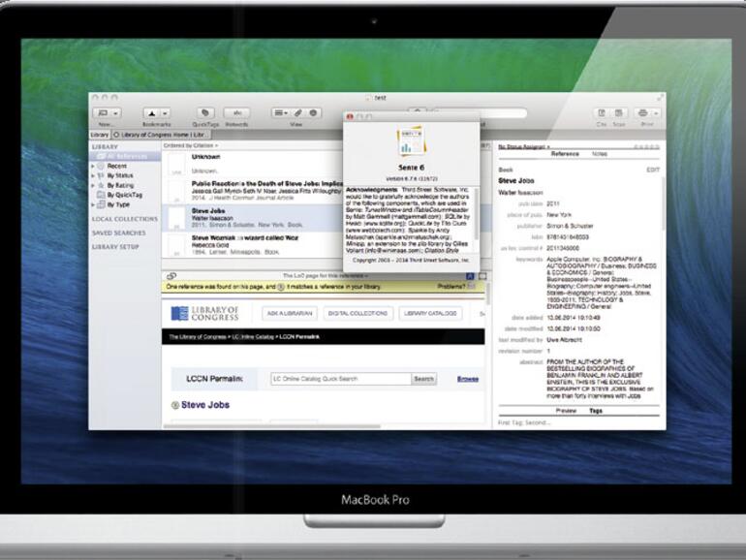
Task: Click the LOCAL COLLECTIONS sidebar header
Action: click(x=125, y=219)
